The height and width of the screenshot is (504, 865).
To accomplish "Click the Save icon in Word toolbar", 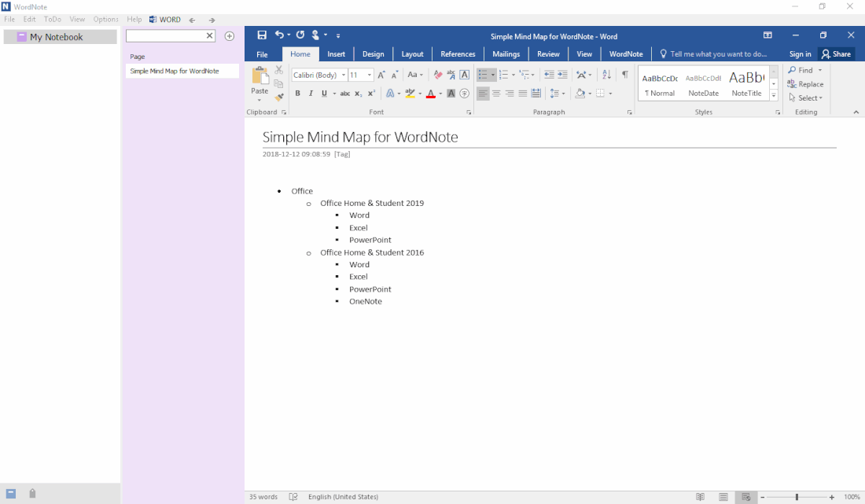I will [x=262, y=35].
